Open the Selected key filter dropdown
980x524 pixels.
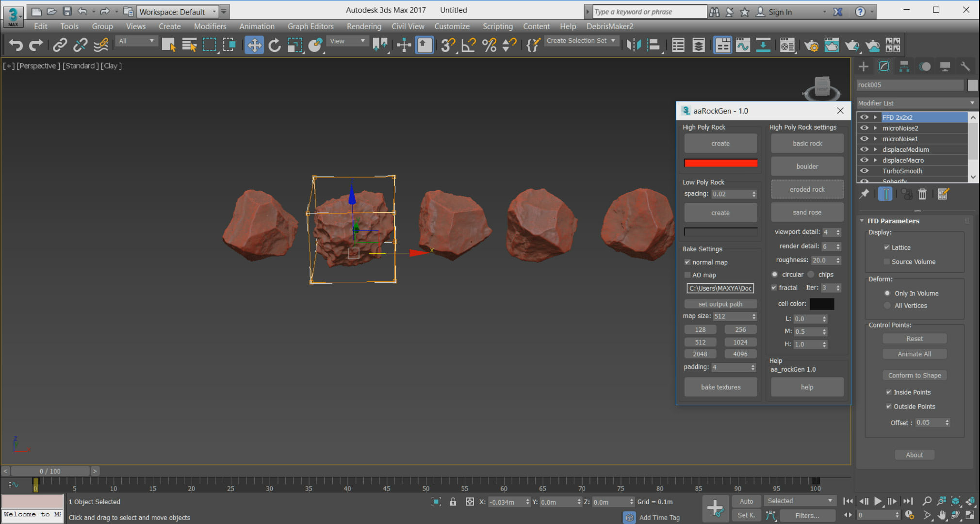799,501
